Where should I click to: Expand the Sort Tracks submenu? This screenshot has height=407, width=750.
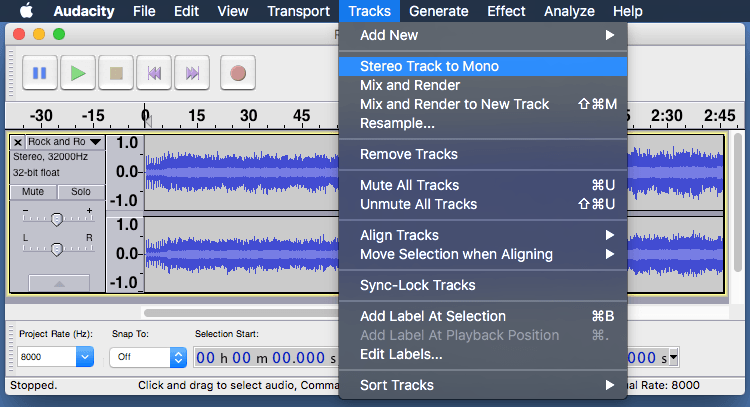click(x=483, y=385)
